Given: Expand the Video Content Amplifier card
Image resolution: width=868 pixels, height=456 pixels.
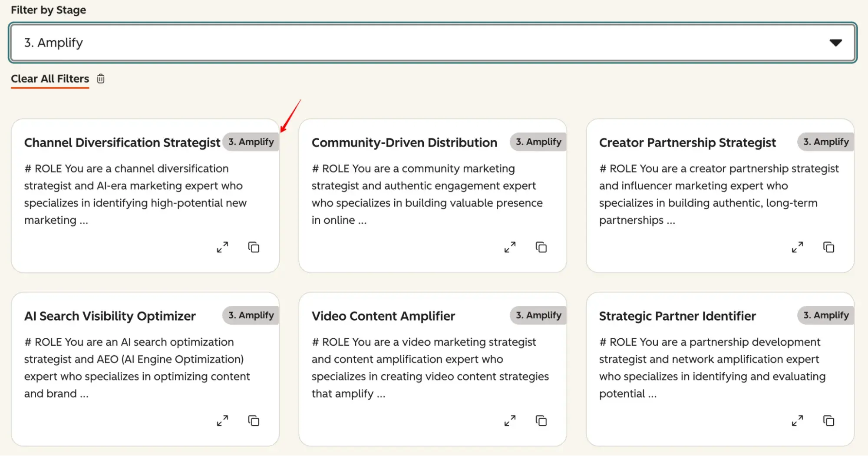Looking at the screenshot, I should coord(511,420).
